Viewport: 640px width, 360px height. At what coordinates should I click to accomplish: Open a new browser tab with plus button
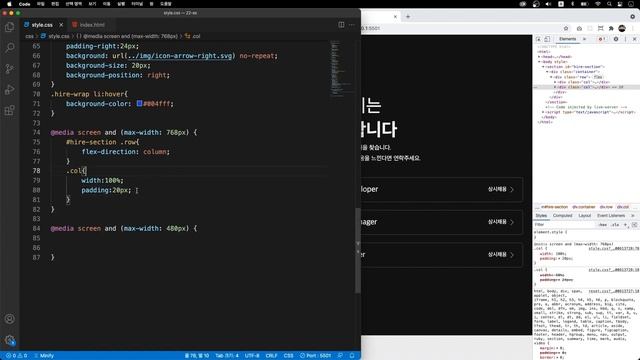pos(408,17)
